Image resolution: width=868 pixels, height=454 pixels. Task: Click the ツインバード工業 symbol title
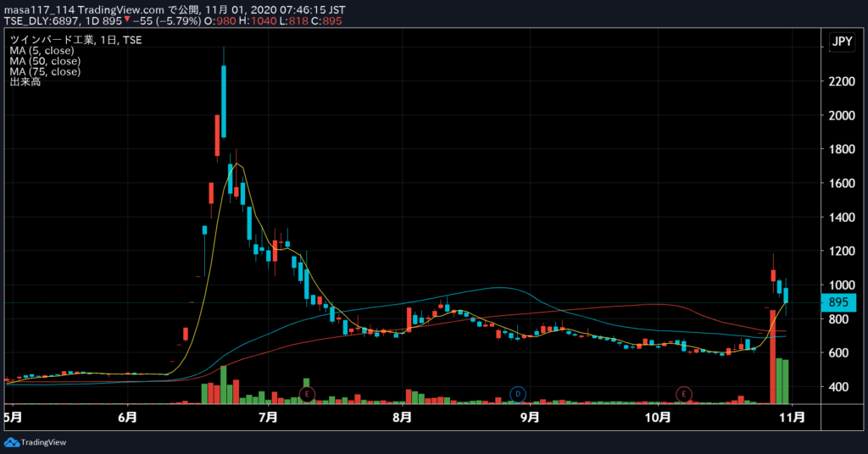coord(52,40)
